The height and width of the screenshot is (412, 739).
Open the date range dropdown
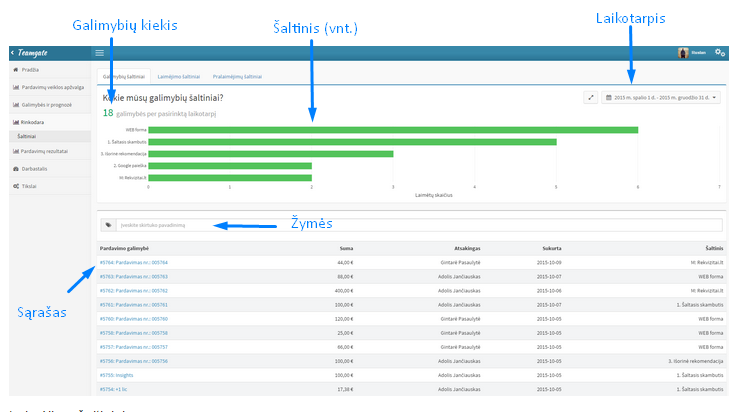(661, 98)
